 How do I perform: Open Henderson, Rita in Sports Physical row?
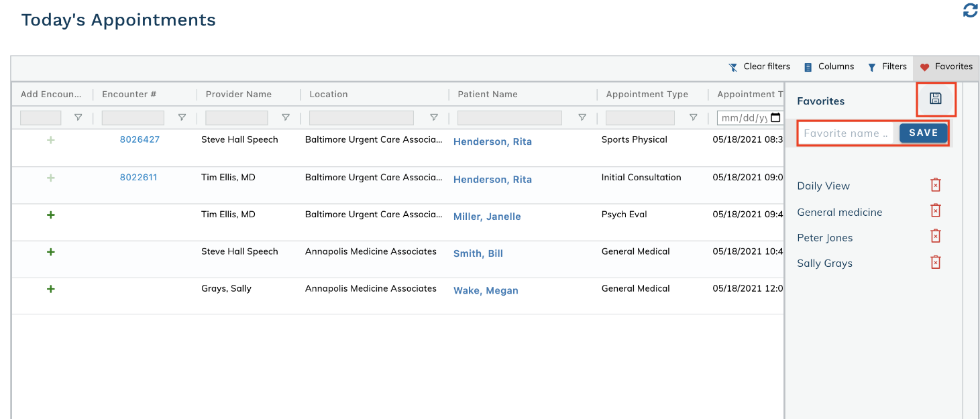click(x=492, y=141)
